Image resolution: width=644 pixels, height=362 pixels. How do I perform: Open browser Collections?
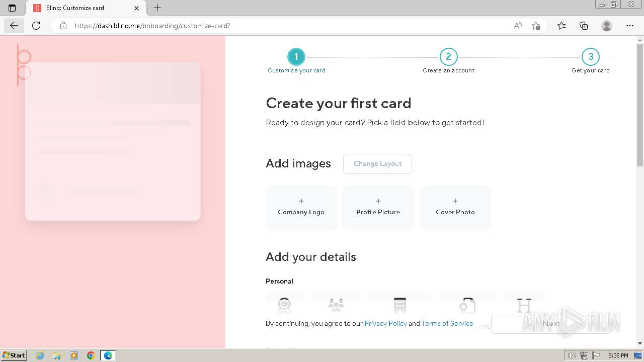pyautogui.click(x=584, y=26)
